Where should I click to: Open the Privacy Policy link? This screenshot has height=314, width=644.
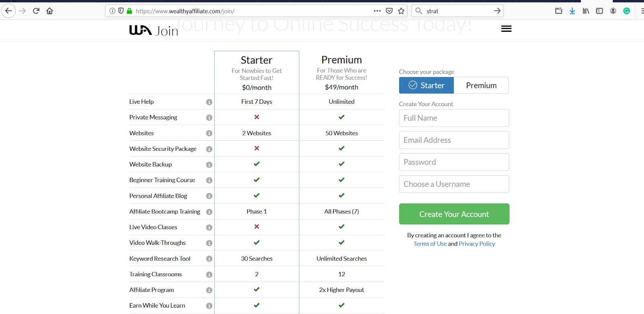tap(477, 244)
